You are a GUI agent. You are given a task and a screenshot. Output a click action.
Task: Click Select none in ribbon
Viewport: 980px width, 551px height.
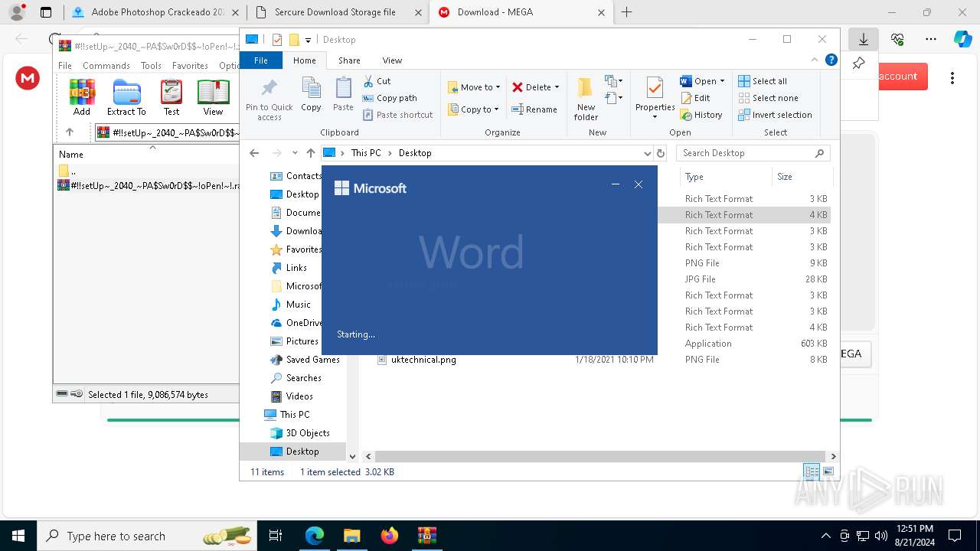click(768, 98)
